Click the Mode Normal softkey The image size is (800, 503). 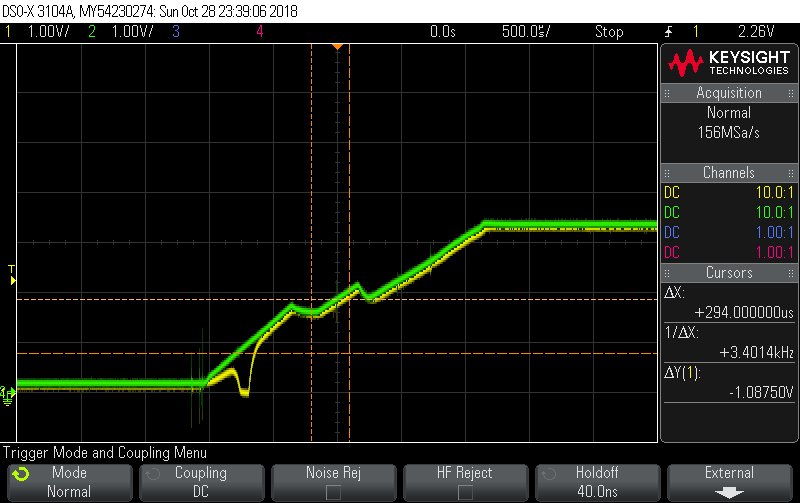point(69,482)
